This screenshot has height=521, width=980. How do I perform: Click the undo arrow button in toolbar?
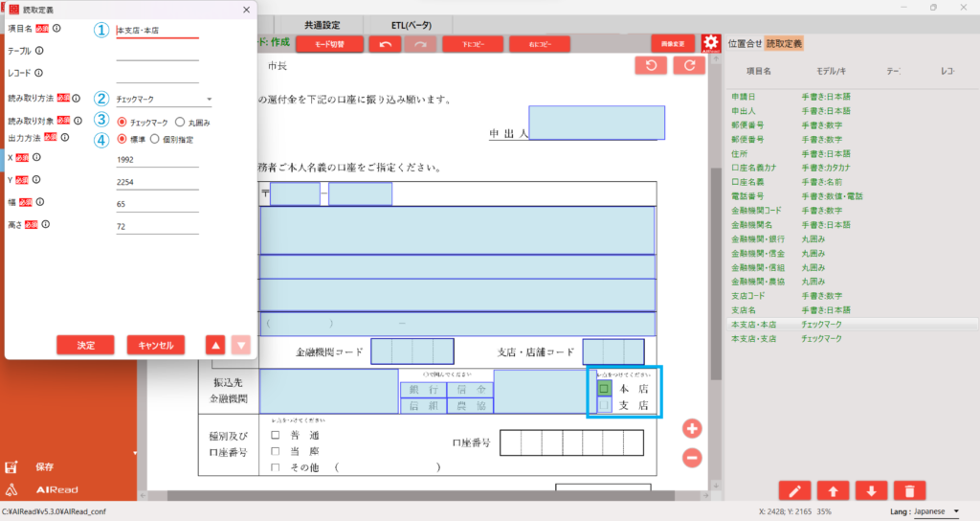(x=385, y=44)
